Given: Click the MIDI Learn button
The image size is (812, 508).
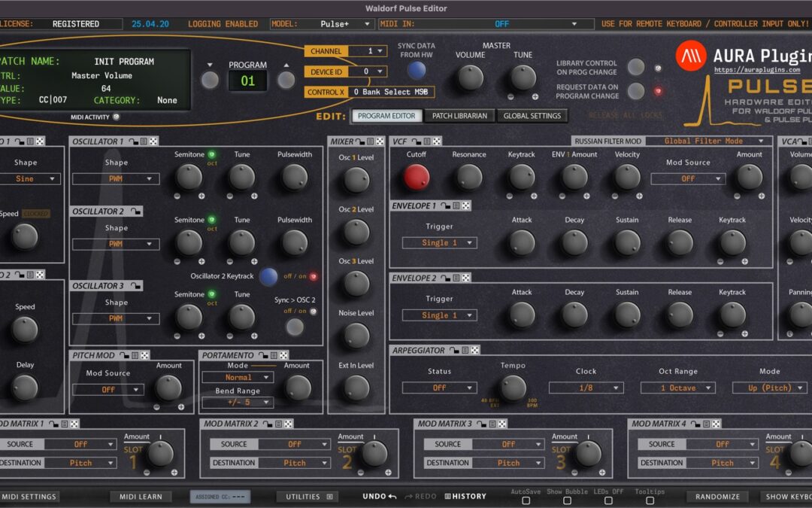Looking at the screenshot, I should click(x=141, y=496).
